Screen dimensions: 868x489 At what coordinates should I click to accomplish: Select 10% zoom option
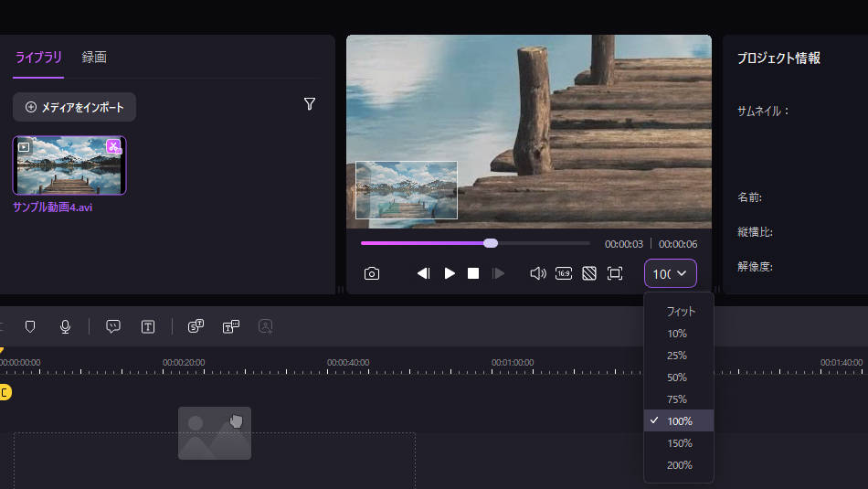point(679,334)
